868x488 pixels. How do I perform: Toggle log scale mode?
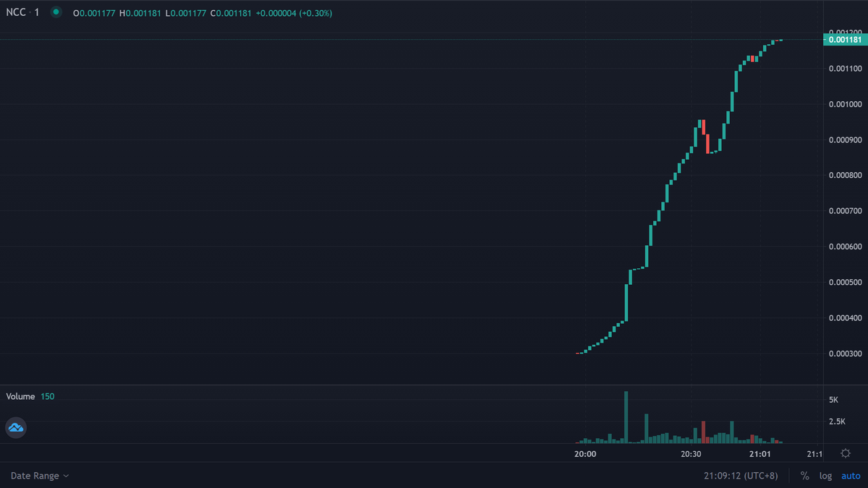pos(825,476)
